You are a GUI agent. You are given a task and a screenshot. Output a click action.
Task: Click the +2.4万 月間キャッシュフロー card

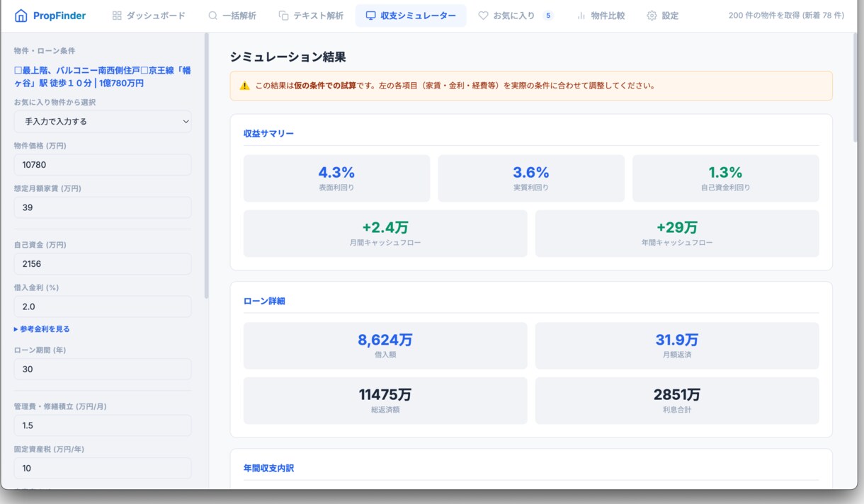click(x=385, y=233)
